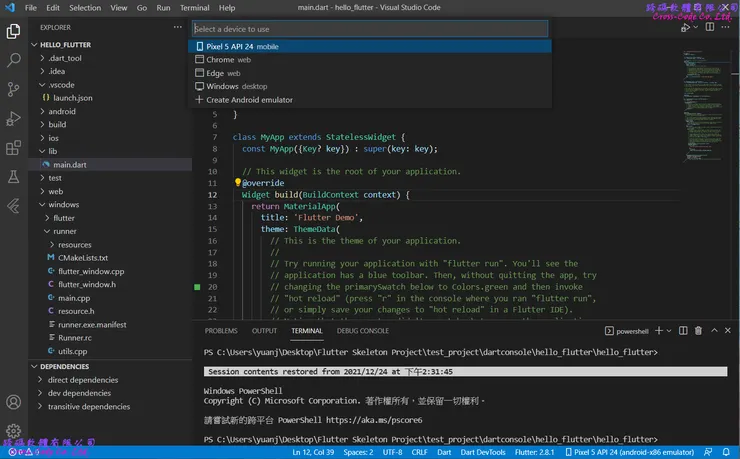Switch to the Problems tab
This screenshot has width=740, height=459.
tap(221, 330)
